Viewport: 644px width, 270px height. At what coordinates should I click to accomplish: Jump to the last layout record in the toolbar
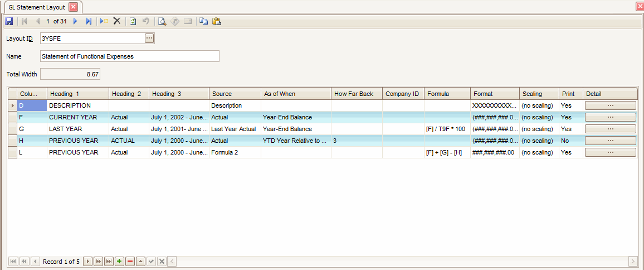pyautogui.click(x=89, y=21)
